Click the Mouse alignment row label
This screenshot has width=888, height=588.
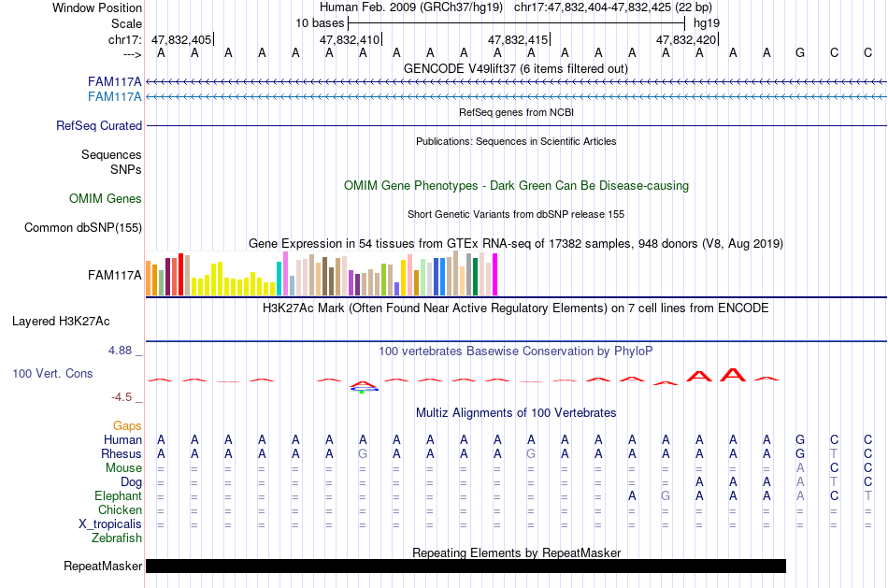click(x=123, y=468)
